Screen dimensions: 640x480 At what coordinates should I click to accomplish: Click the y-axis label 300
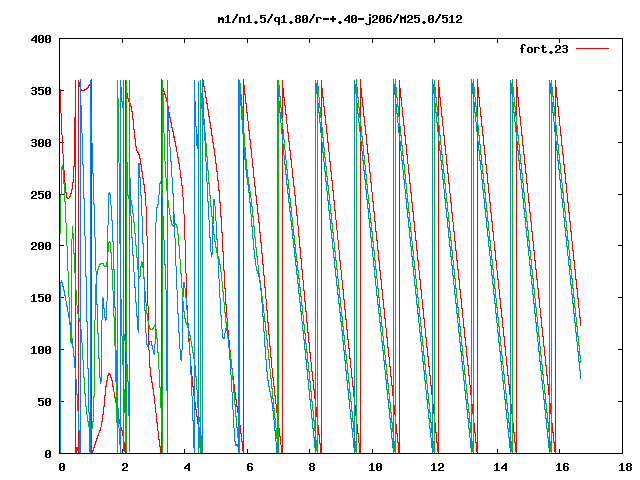41,143
